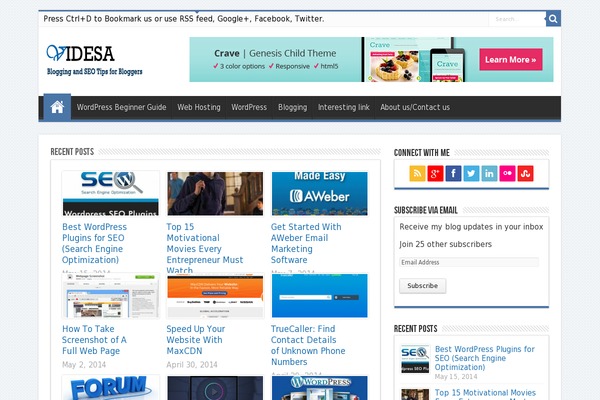Click 'Join 25 other subscribers' text
The width and height of the screenshot is (600, 400).
(445, 244)
